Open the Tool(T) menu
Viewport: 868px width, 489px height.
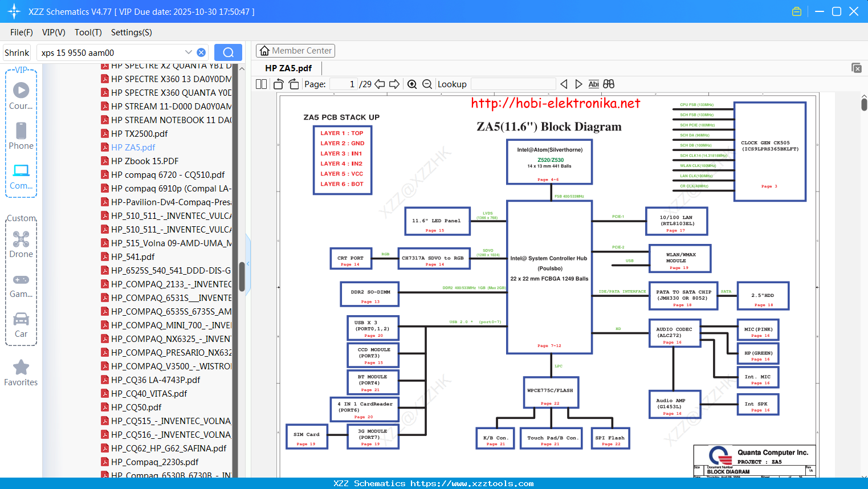pyautogui.click(x=88, y=32)
